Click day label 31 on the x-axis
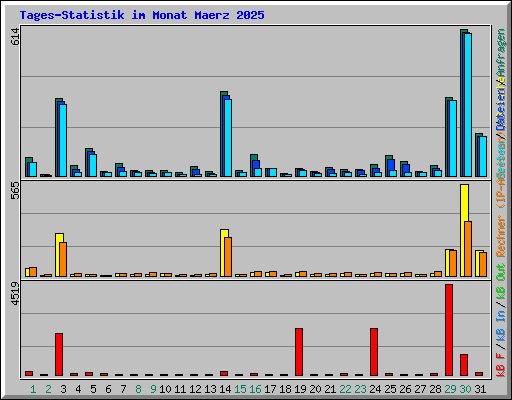 click(x=480, y=389)
